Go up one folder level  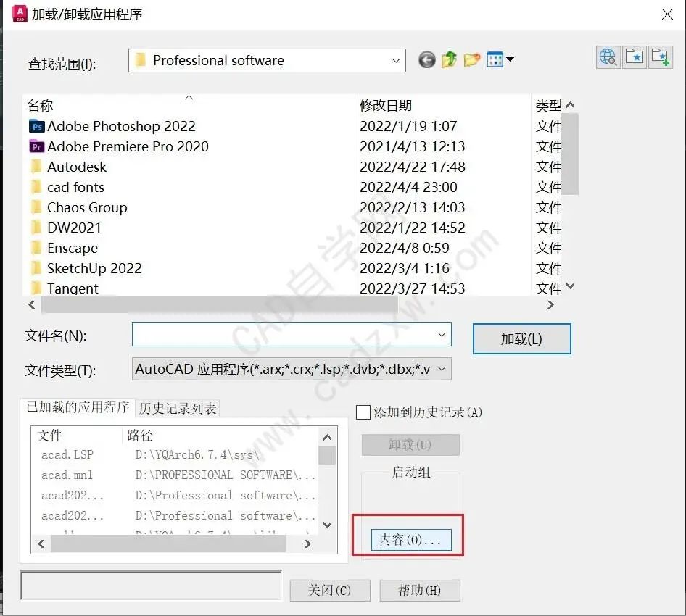click(x=450, y=59)
